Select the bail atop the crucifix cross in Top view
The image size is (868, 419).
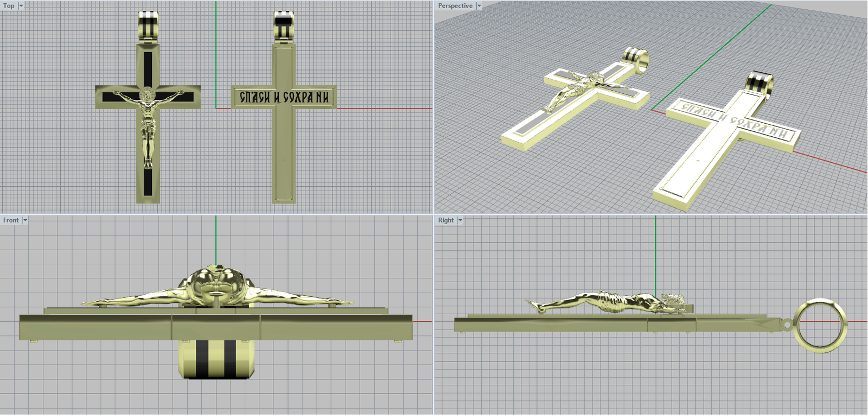coord(148,26)
